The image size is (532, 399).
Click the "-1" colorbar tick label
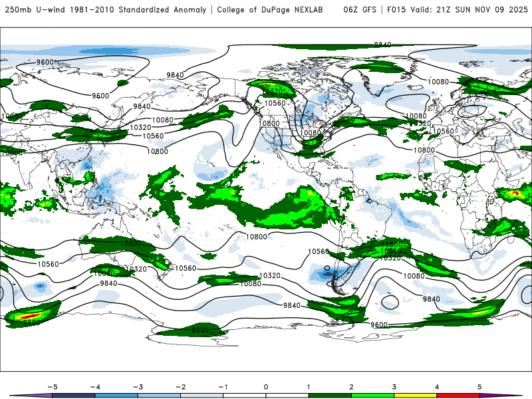point(223,387)
